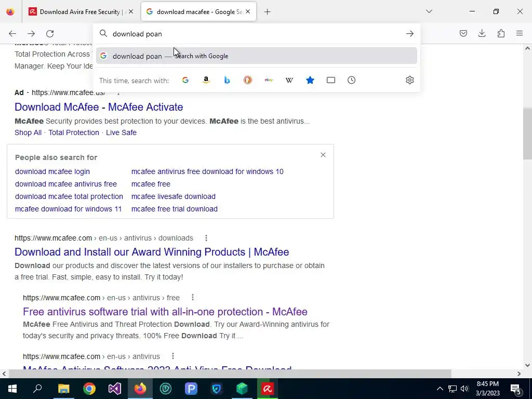Open Firefox application menu
The height and width of the screenshot is (399, 532).
[520, 33]
